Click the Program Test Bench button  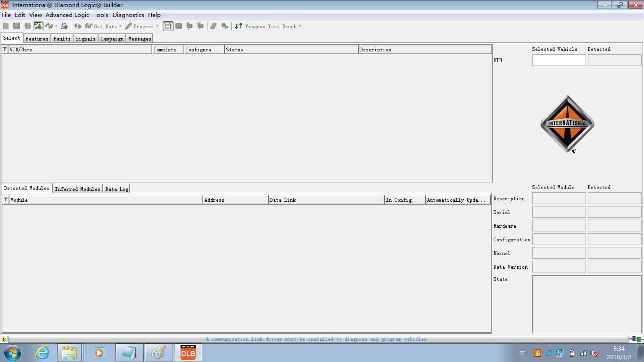point(266,26)
